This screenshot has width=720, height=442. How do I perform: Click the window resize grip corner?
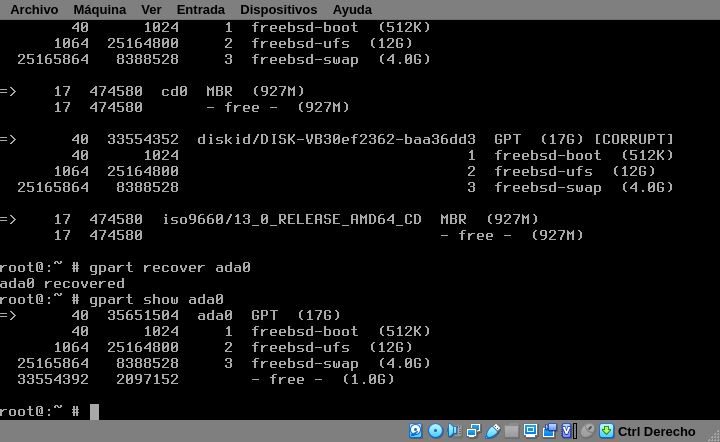pyautogui.click(x=714, y=436)
